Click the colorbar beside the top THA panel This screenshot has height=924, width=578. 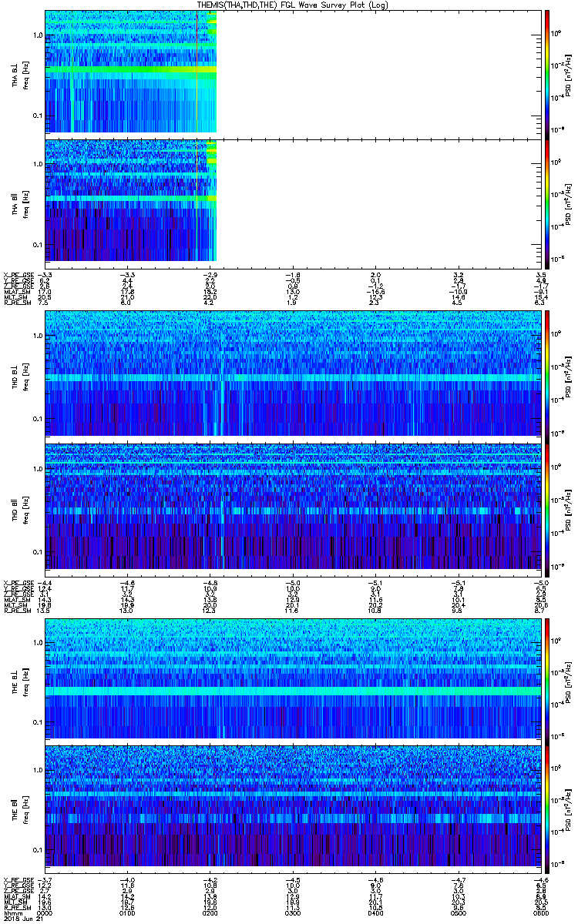click(x=548, y=73)
